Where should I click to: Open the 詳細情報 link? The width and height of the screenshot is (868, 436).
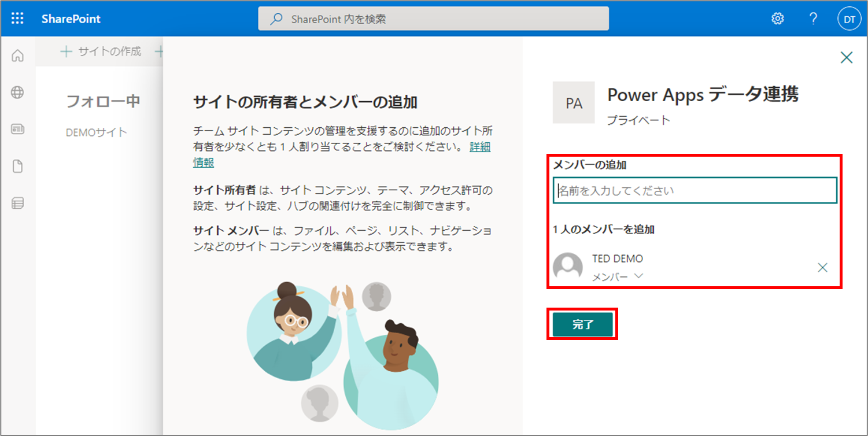[342, 155]
